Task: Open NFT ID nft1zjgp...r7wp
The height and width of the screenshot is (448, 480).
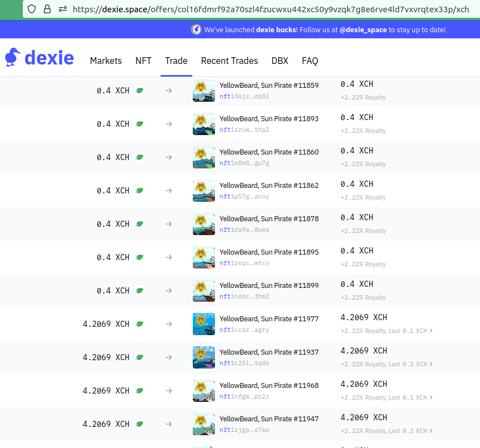Action: pyautogui.click(x=244, y=430)
